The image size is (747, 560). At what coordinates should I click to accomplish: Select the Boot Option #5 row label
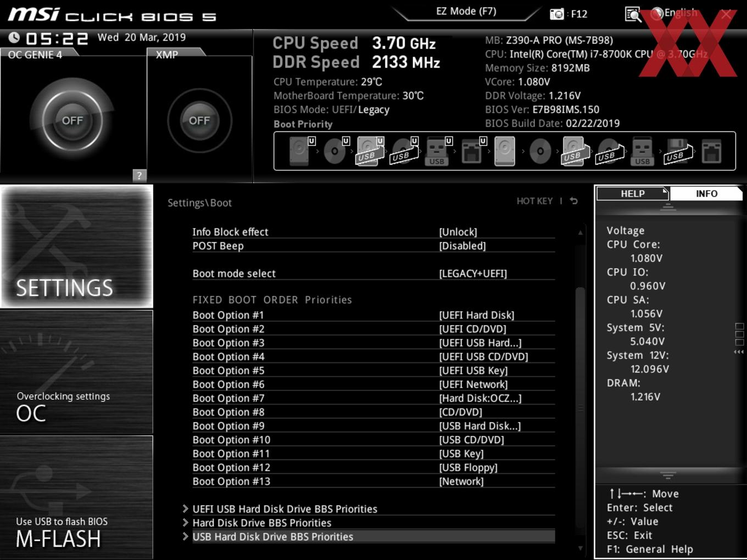point(228,370)
